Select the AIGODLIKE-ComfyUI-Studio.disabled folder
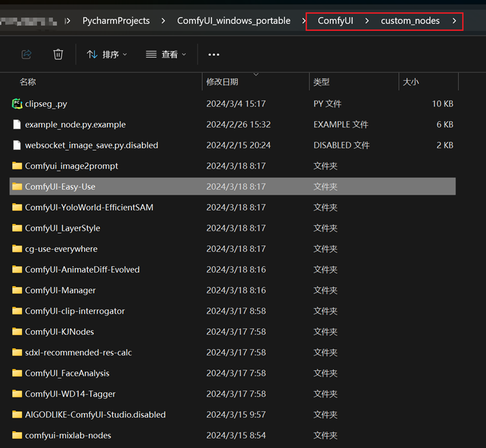Image resolution: width=486 pixels, height=448 pixels. pos(95,415)
